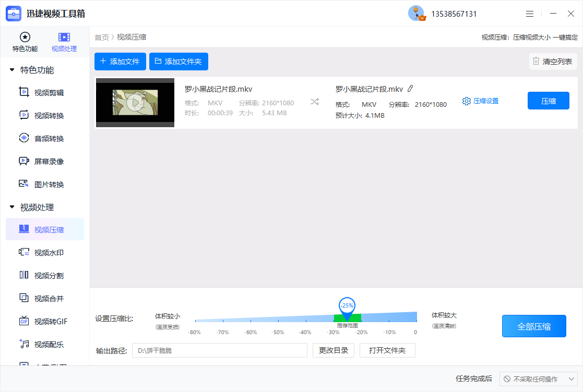Click the 添加文件 button

(120, 62)
